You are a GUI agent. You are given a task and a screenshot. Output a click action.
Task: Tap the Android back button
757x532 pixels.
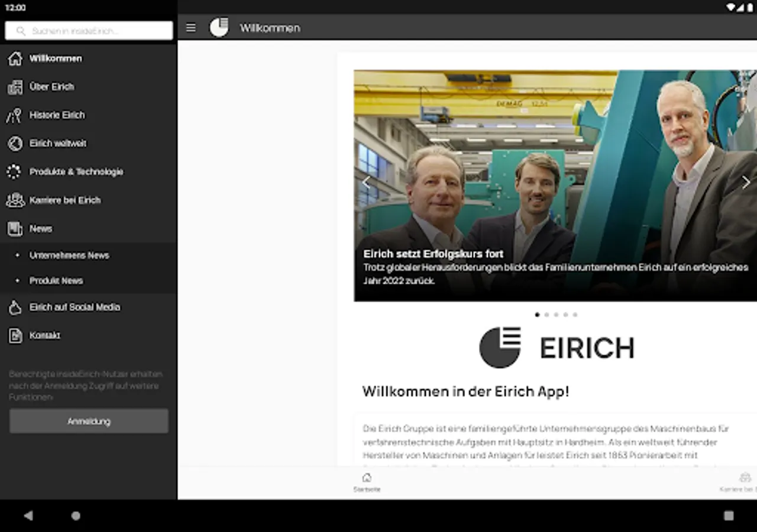pos(28,515)
